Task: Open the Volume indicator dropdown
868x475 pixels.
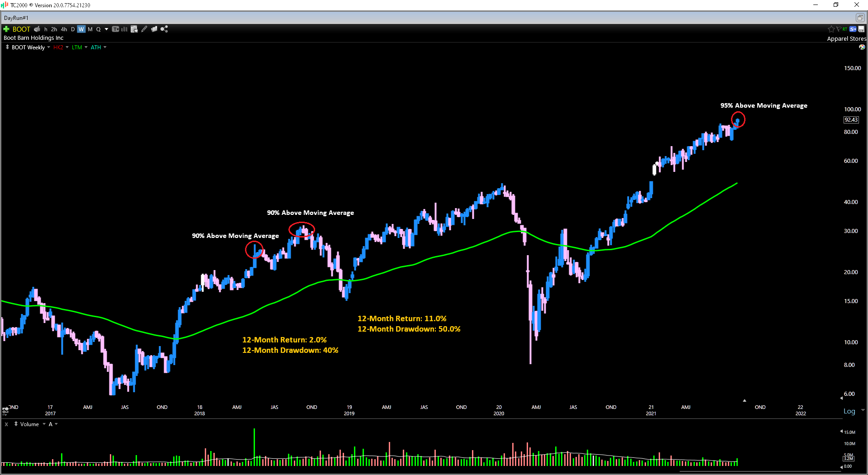Action: [44, 424]
